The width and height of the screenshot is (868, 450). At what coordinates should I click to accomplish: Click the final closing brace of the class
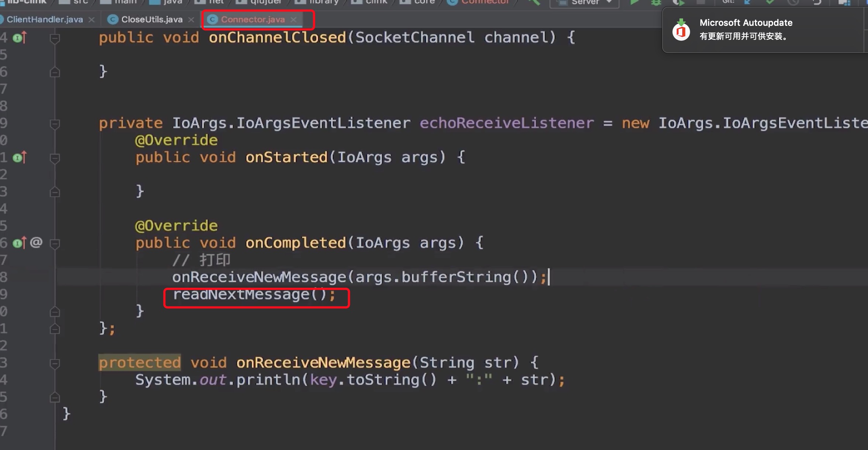pyautogui.click(x=66, y=414)
